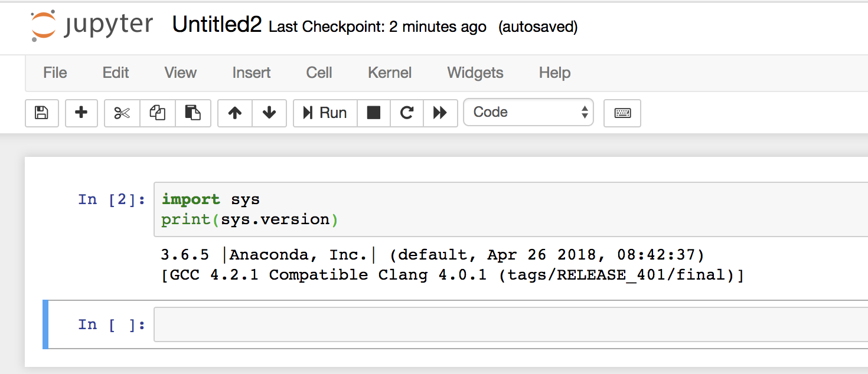The height and width of the screenshot is (374, 868).
Task: Open the File menu
Action: [55, 73]
